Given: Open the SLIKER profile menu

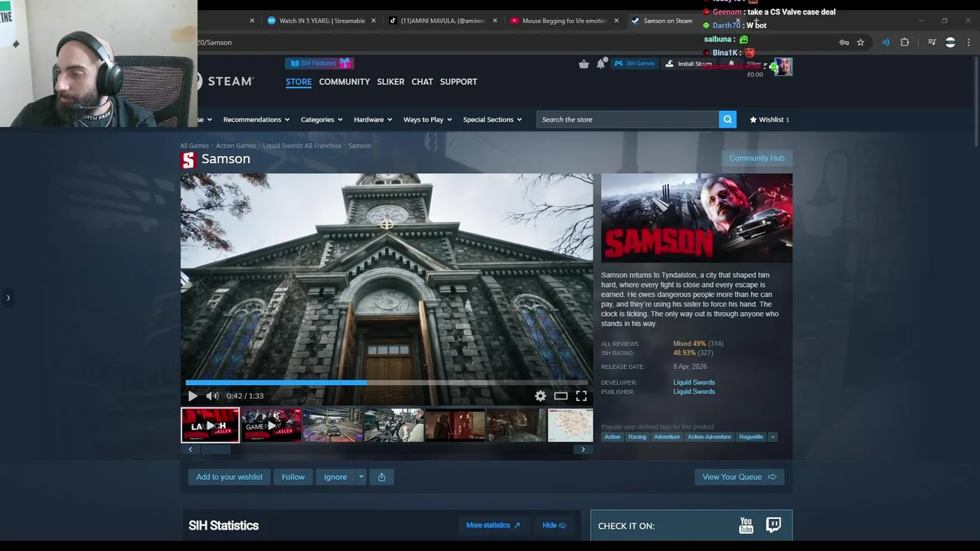Looking at the screenshot, I should [x=390, y=82].
